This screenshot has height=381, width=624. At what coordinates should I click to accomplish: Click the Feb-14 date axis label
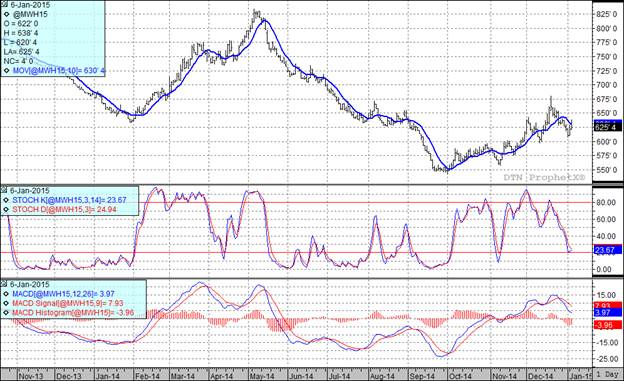coord(147,376)
